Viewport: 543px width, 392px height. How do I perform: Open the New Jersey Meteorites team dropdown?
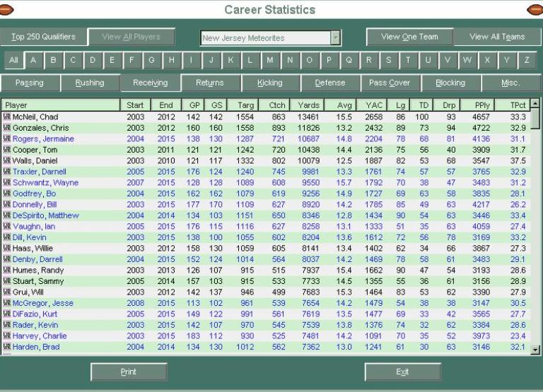335,38
